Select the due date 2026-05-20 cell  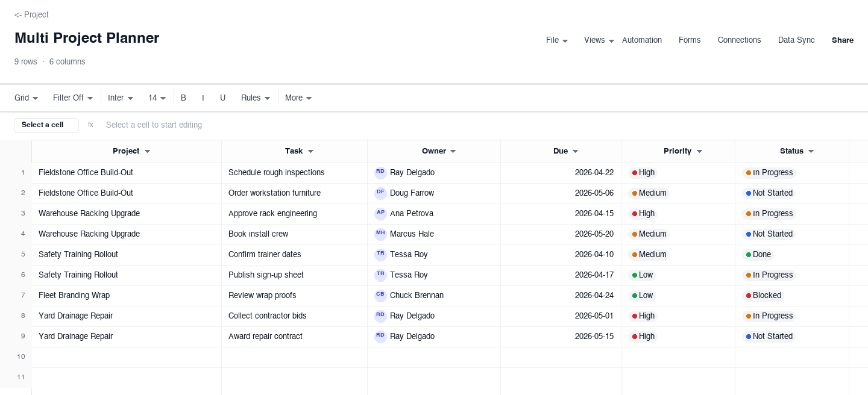pos(561,234)
